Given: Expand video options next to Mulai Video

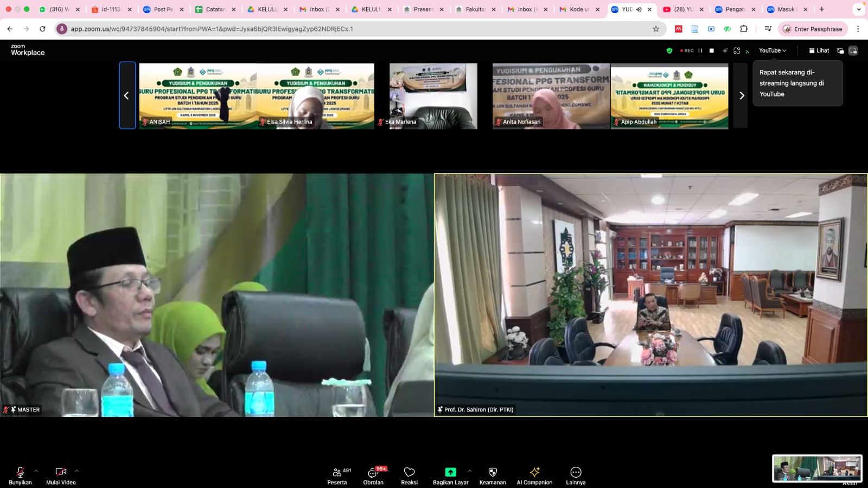Looking at the screenshot, I should (77, 471).
